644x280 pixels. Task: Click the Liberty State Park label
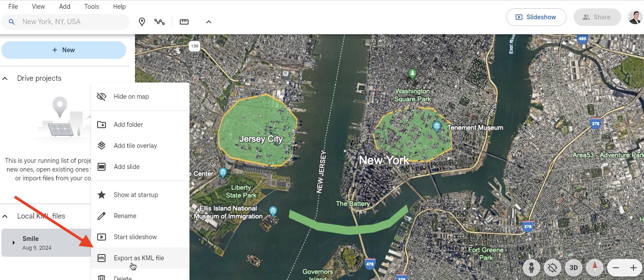point(241,191)
